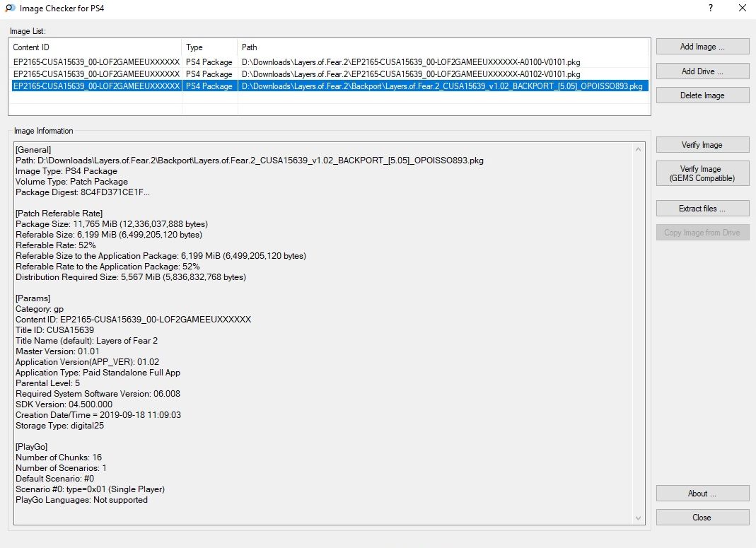Click the Title ID: CUSA15639 line

[55, 330]
